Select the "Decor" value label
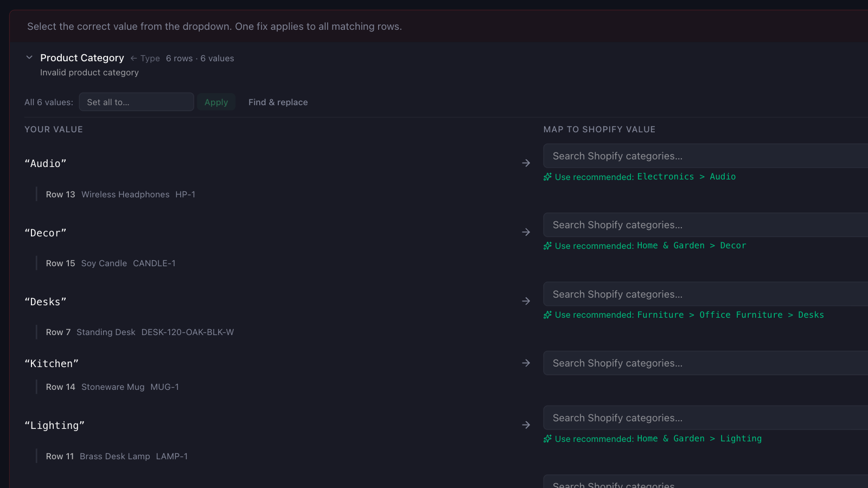The height and width of the screenshot is (488, 868). click(x=46, y=233)
